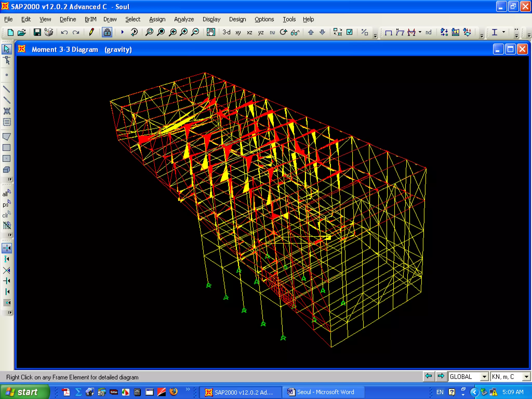Click the Save floppy disk icon

click(x=37, y=32)
